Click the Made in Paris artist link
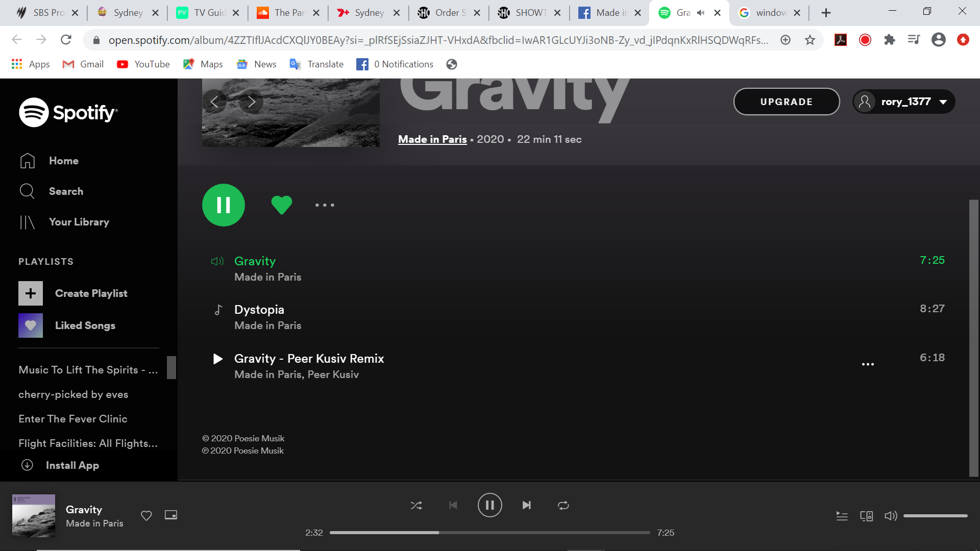This screenshot has height=551, width=980. pos(432,139)
